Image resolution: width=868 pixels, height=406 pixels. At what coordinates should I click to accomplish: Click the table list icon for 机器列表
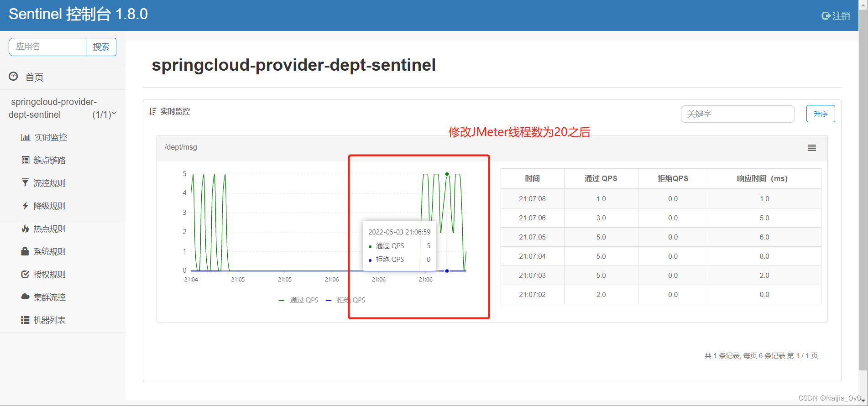click(x=26, y=320)
